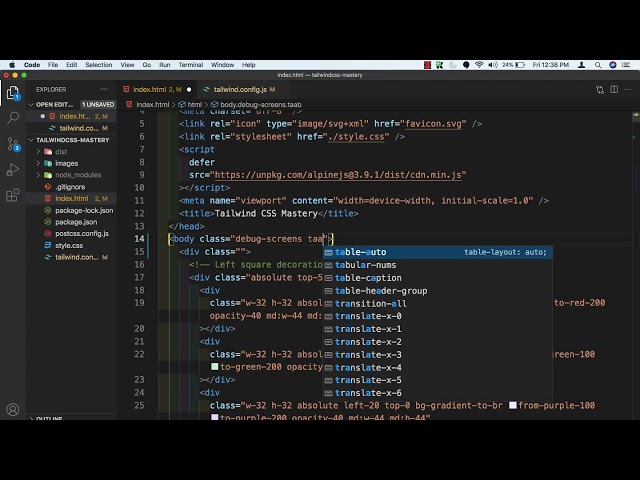Collapse the Open Editors section

[31, 104]
